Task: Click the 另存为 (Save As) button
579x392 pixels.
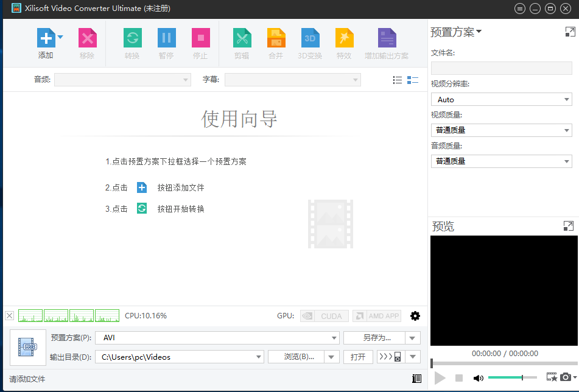Action: tap(376, 338)
